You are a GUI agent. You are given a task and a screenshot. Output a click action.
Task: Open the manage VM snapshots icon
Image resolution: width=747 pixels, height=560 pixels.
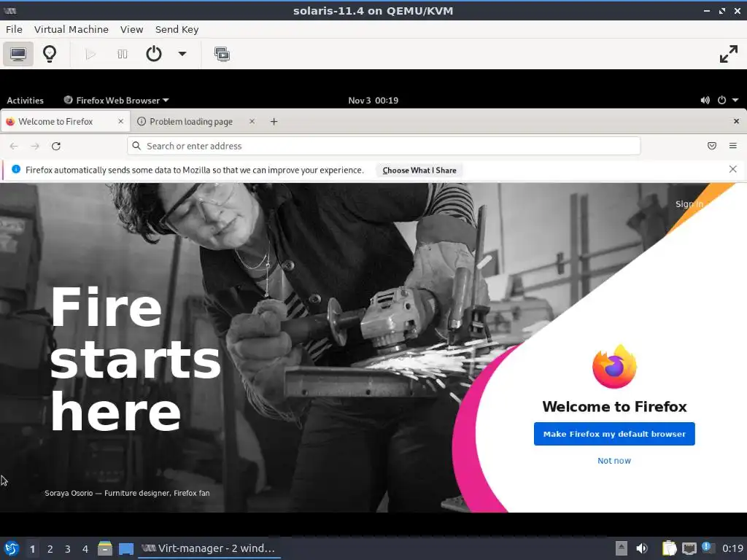(222, 54)
